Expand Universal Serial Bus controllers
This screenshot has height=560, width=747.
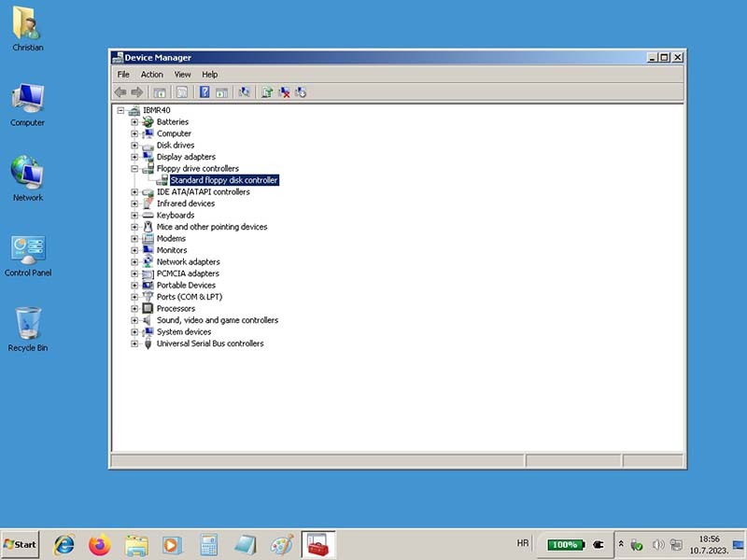(x=134, y=343)
